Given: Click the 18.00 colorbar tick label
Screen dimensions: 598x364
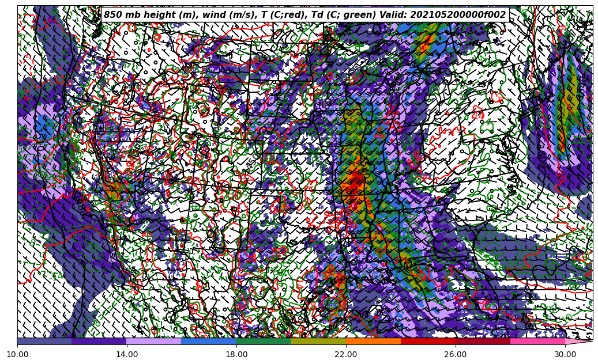Looking at the screenshot, I should (236, 355).
